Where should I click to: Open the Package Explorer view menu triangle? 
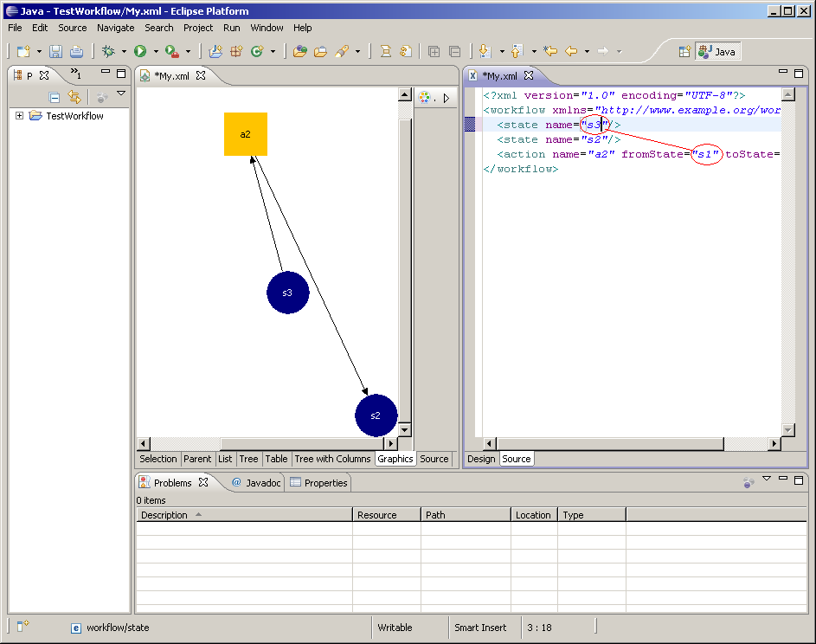pyautogui.click(x=121, y=94)
